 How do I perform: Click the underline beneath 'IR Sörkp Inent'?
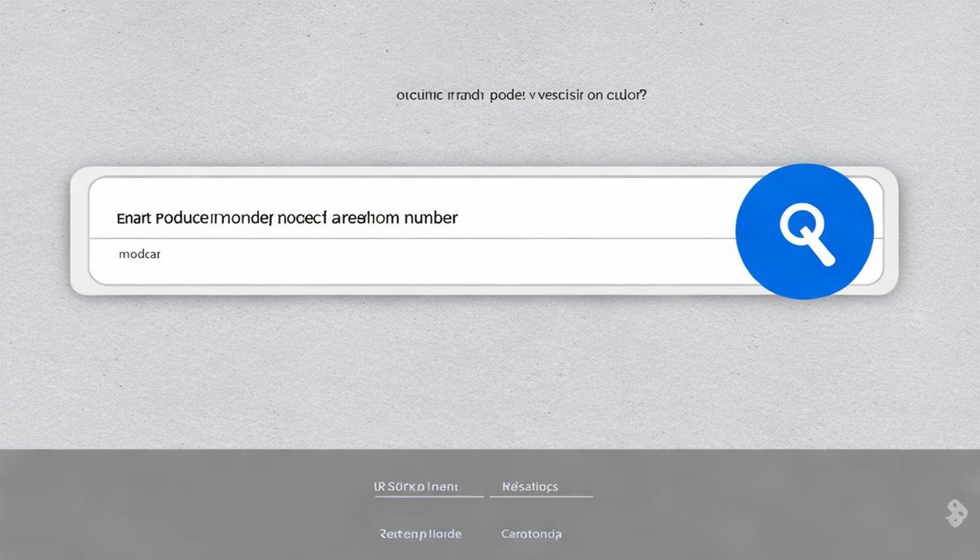[429, 497]
